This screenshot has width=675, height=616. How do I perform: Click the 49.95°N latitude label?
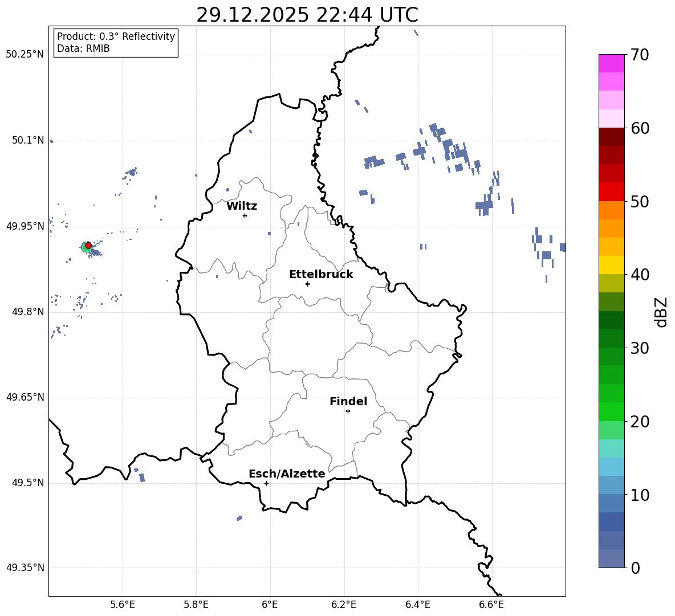point(25,226)
